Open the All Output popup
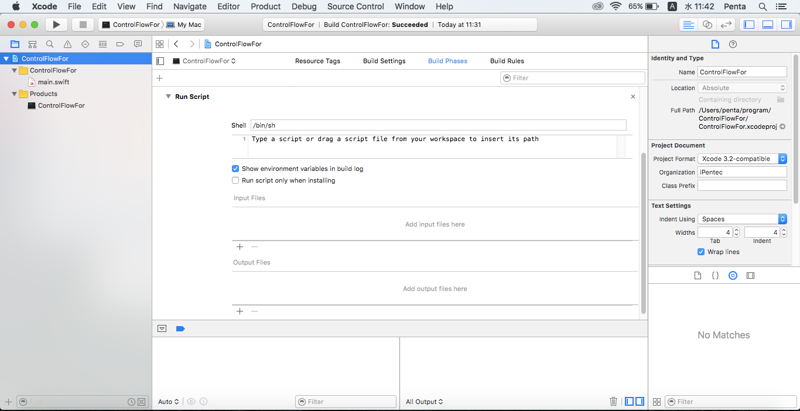800x411 pixels. [x=424, y=402]
